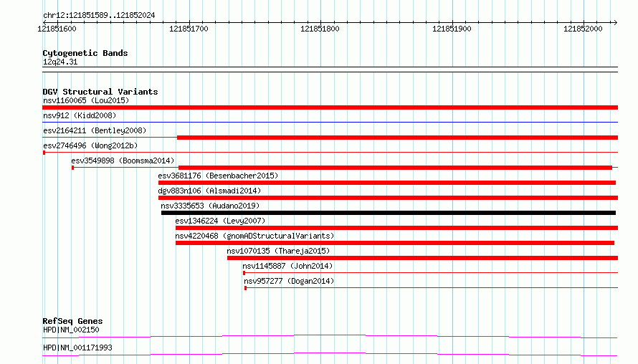Click the esv3549898 (Boomsma2014) label
The width and height of the screenshot is (638, 364).
coord(123,161)
